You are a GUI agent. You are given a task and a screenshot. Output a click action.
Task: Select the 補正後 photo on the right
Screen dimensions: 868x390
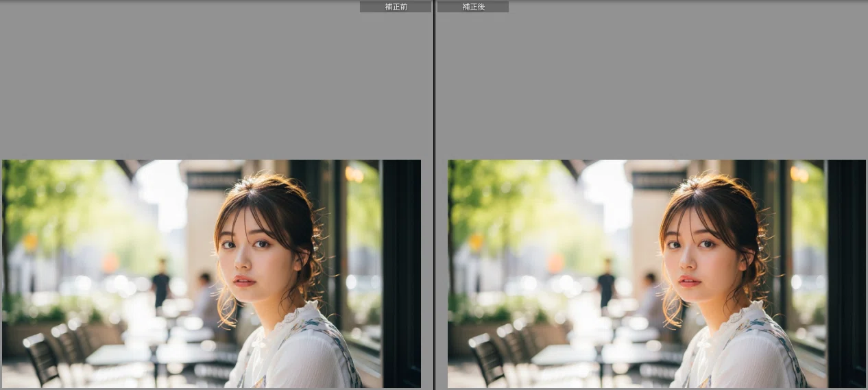click(657, 273)
